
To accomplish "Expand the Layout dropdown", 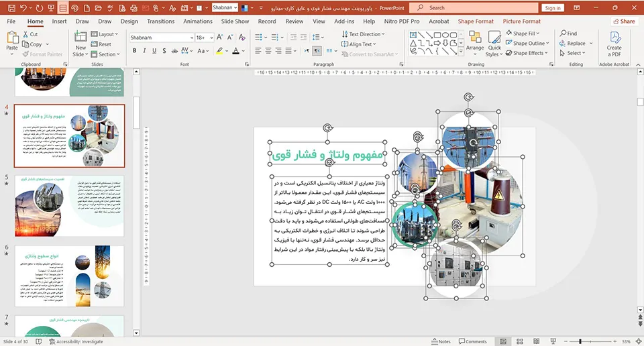I will pos(105,34).
